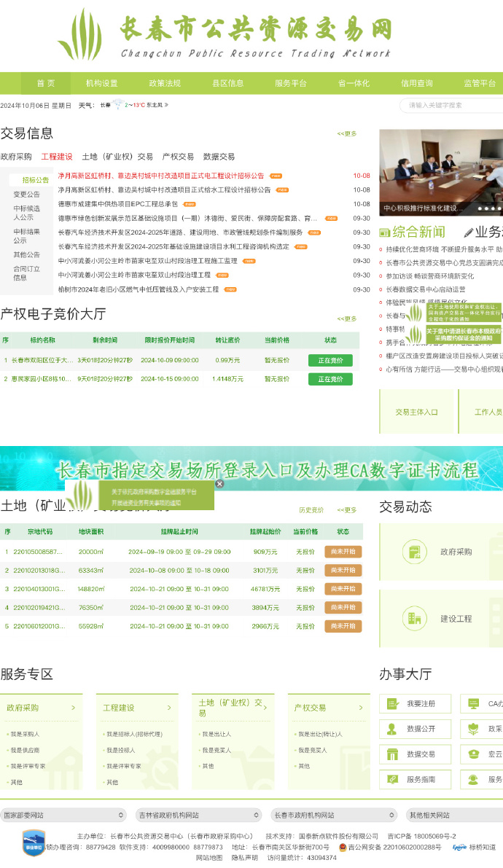Screen dimensions: 503x868
Task: Open the 县区信息 menu item
Action: click(227, 83)
